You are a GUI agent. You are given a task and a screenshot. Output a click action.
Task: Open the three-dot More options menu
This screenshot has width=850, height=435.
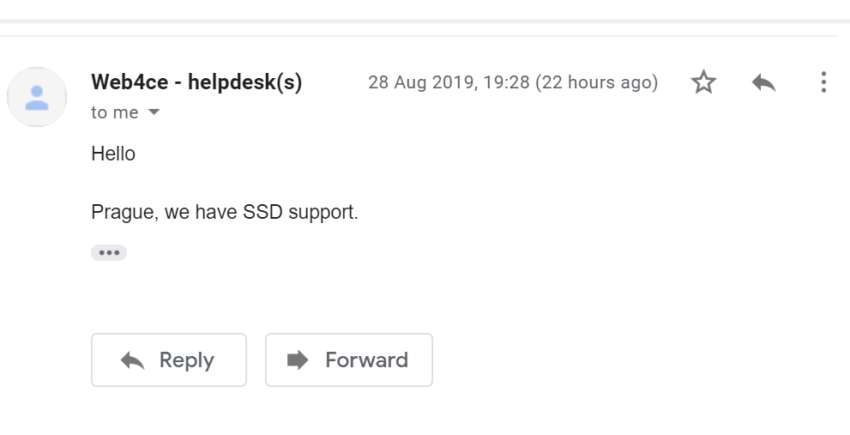click(823, 82)
